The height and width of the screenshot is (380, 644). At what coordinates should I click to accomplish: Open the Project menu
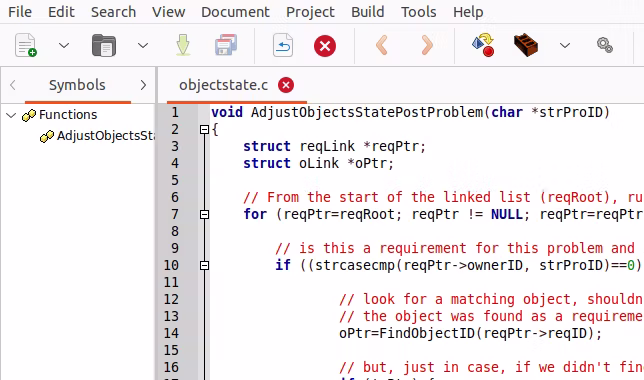(310, 12)
